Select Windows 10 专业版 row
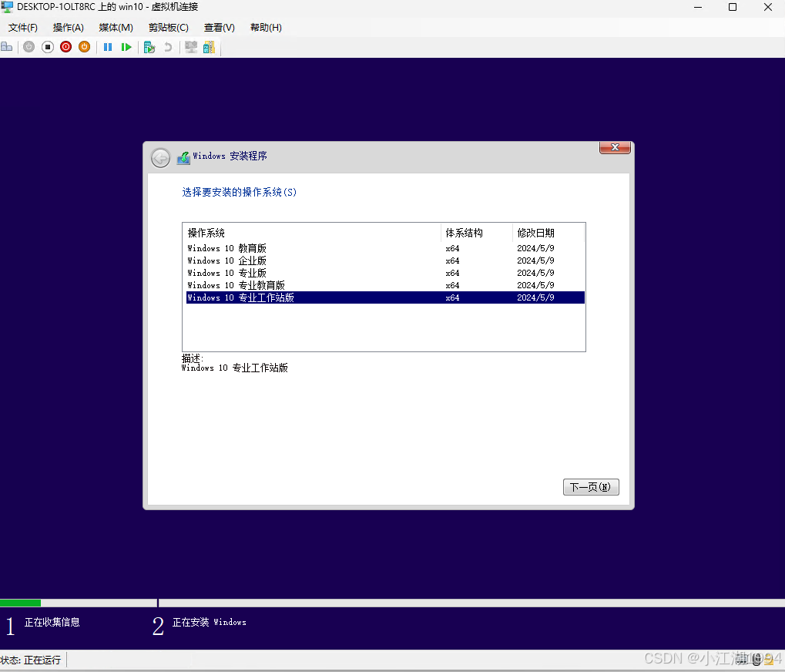 coord(385,273)
